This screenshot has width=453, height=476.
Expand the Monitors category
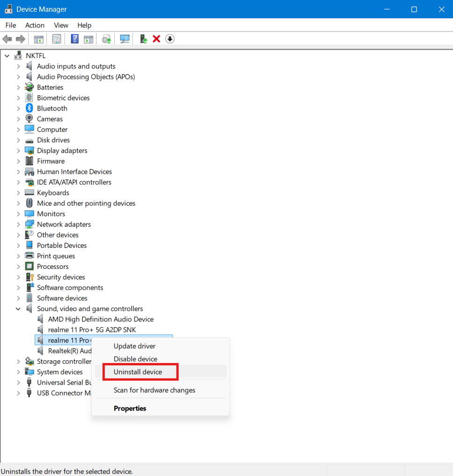tap(18, 214)
